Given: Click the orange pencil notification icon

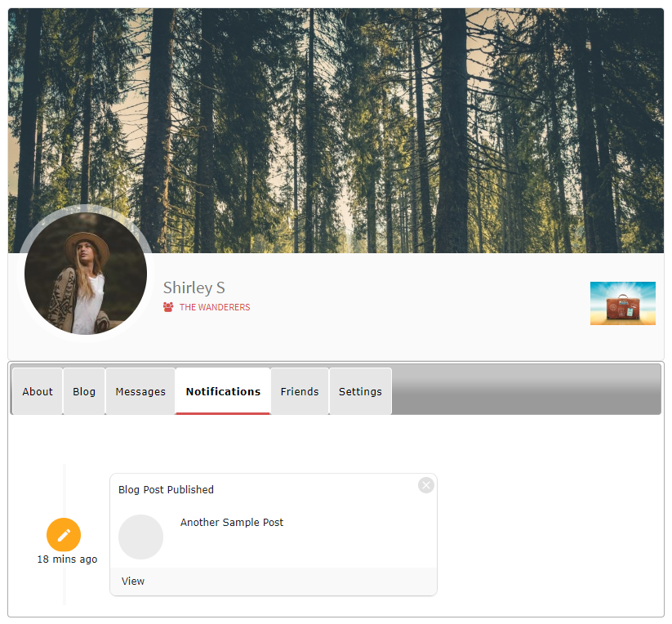Looking at the screenshot, I should 64,535.
